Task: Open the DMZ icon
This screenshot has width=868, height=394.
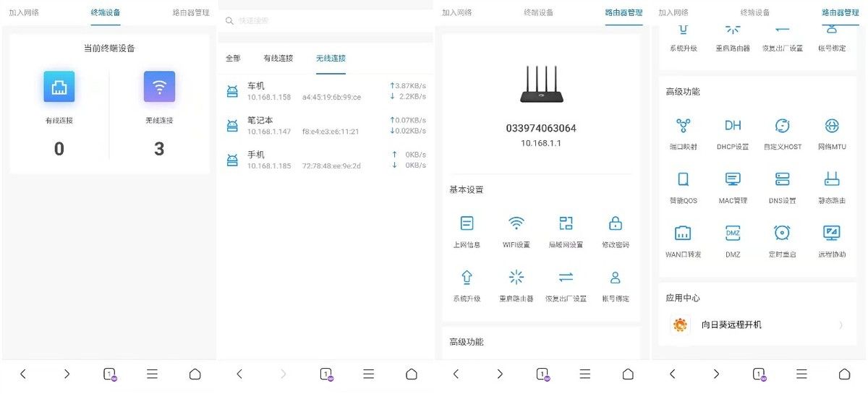Action: 733,233
